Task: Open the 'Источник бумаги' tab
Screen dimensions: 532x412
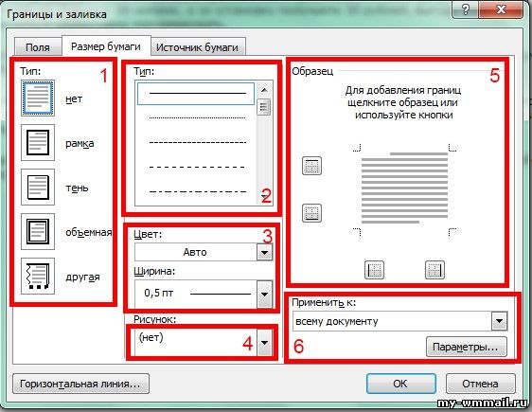Action: pyautogui.click(x=197, y=47)
